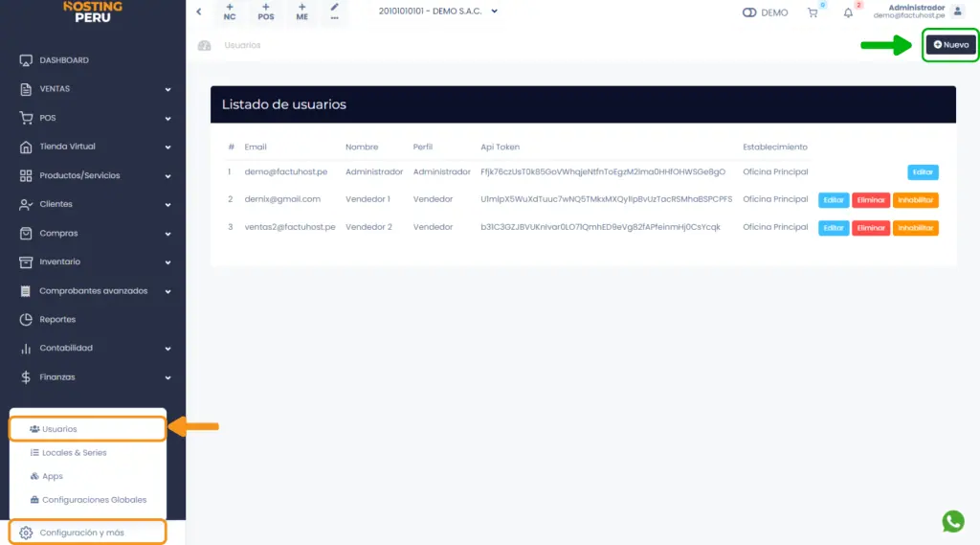Expand the Ventas submenu arrow
980x545 pixels.
point(167,89)
